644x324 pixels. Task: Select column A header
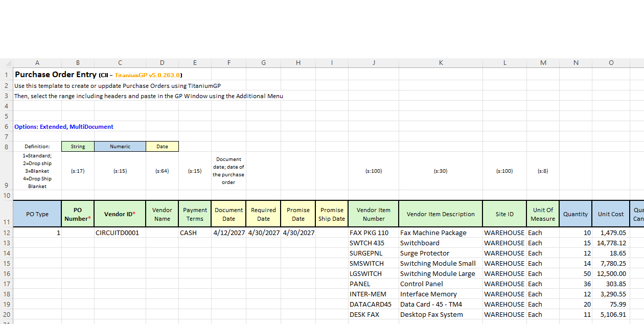tap(37, 63)
